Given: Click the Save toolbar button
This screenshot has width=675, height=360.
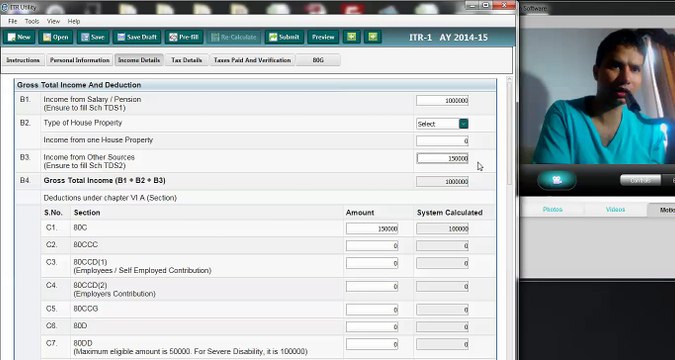Looking at the screenshot, I should pyautogui.click(x=93, y=37).
